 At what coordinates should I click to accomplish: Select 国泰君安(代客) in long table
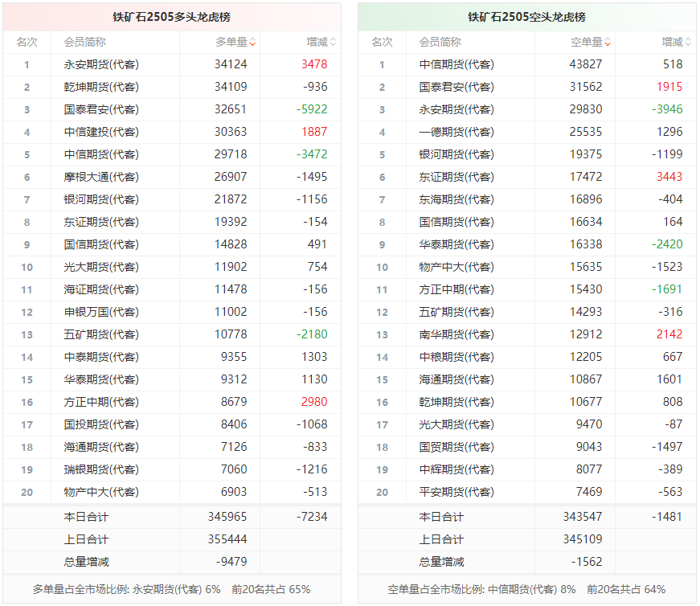click(101, 110)
